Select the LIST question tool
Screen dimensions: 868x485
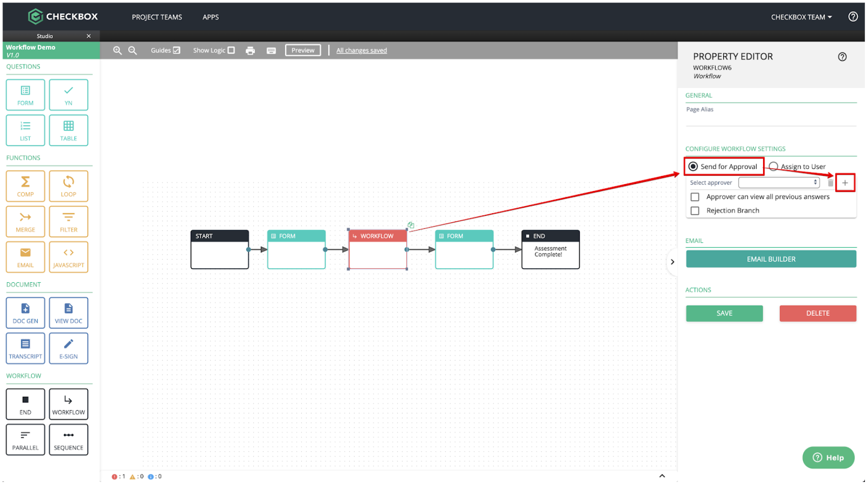point(25,131)
